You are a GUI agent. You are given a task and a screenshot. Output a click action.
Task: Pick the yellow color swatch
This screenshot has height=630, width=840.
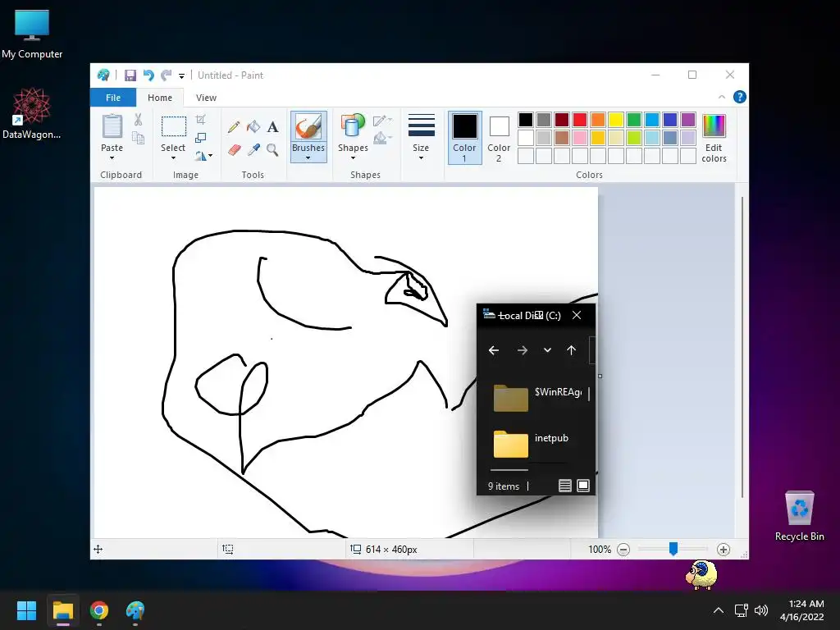615,120
